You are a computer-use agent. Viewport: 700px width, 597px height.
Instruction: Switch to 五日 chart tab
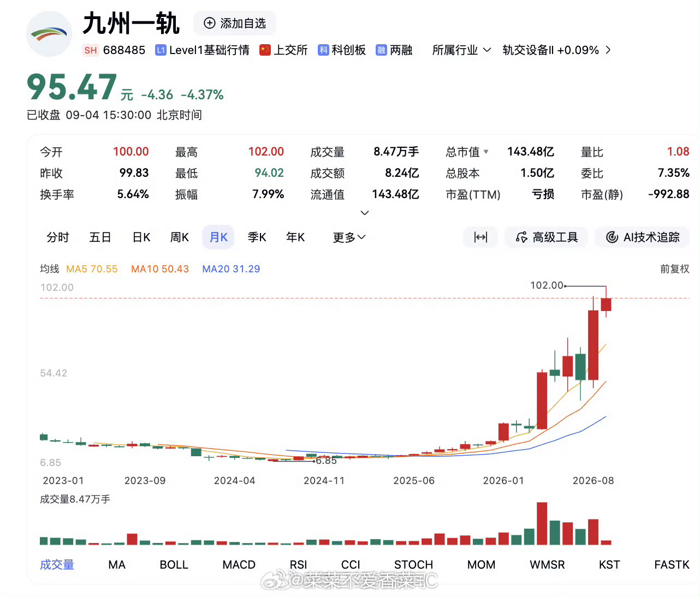[100, 237]
